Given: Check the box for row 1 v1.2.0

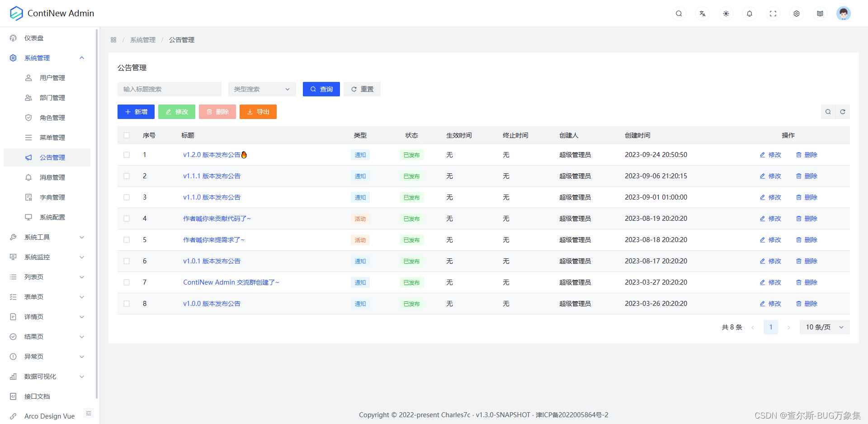Looking at the screenshot, I should click(x=127, y=155).
